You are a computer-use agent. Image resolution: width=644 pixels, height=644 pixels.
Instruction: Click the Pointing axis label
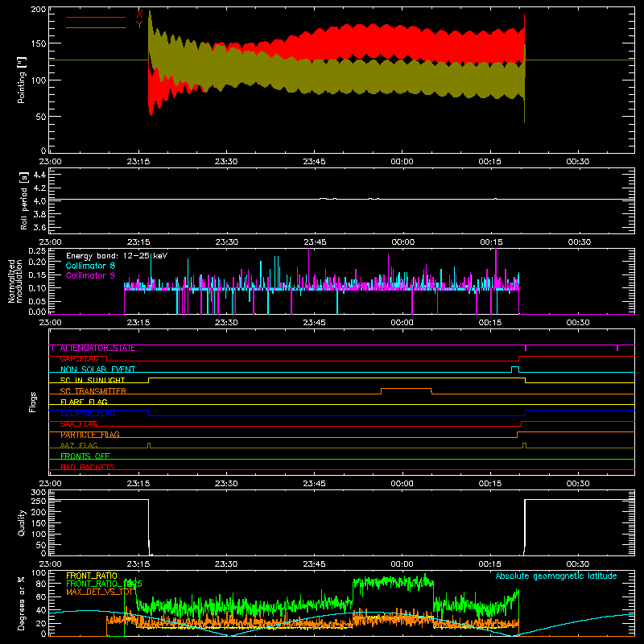tap(22, 80)
